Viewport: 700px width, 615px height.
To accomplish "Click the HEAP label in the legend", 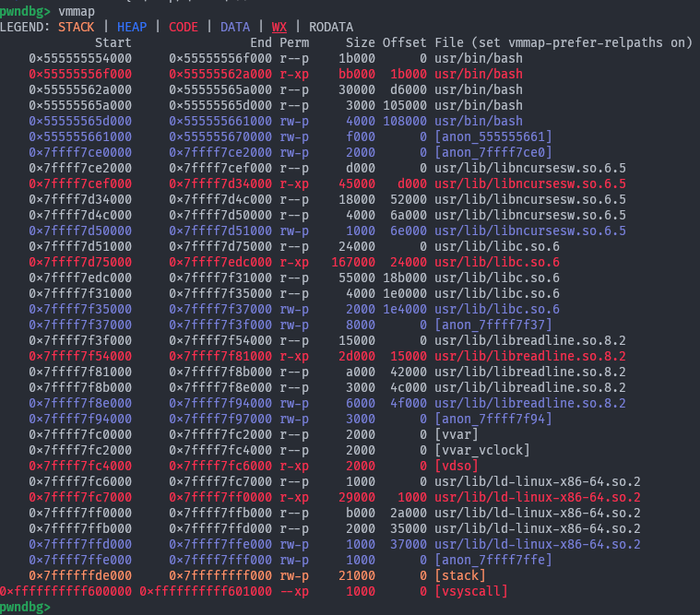I will coord(132,27).
